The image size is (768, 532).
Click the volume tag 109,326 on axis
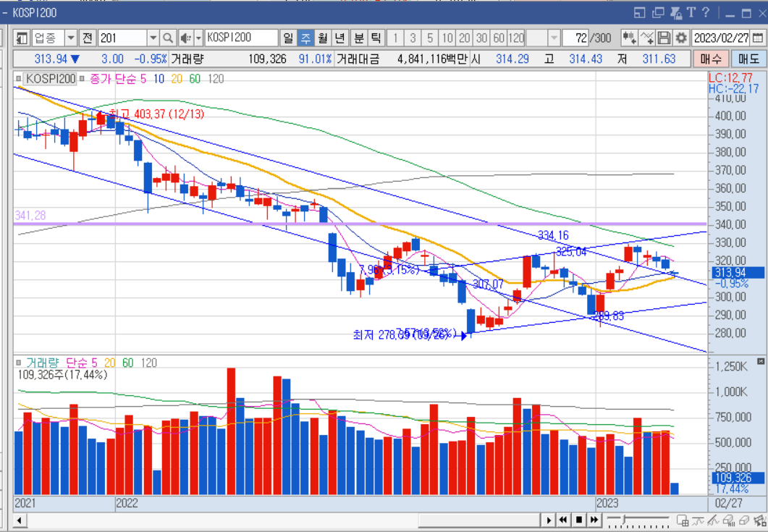(738, 478)
